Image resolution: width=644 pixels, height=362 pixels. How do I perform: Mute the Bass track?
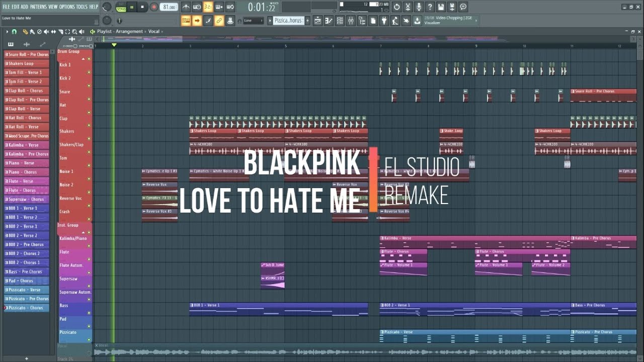tap(89, 313)
